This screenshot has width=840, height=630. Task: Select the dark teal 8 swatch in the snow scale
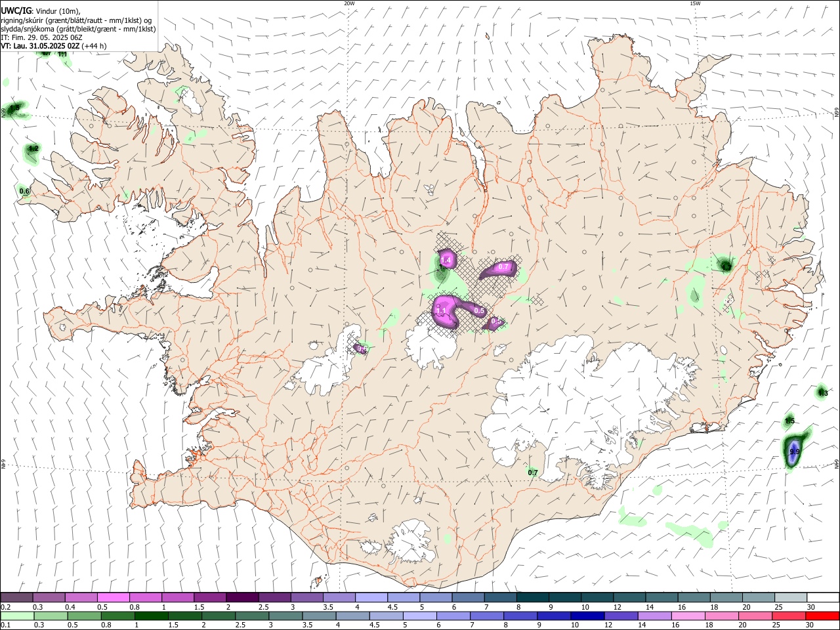click(533, 598)
